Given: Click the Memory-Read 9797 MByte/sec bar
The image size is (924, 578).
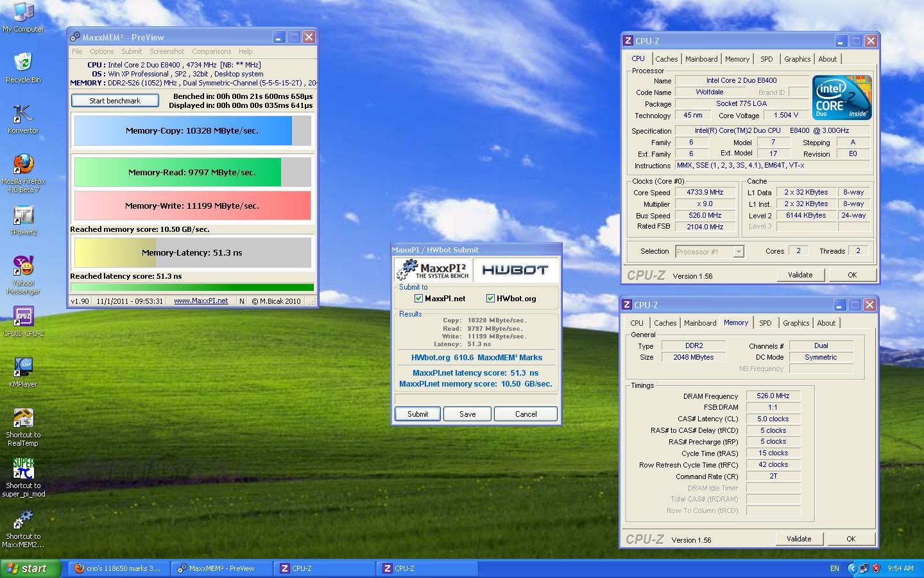Looking at the screenshot, I should [x=193, y=172].
